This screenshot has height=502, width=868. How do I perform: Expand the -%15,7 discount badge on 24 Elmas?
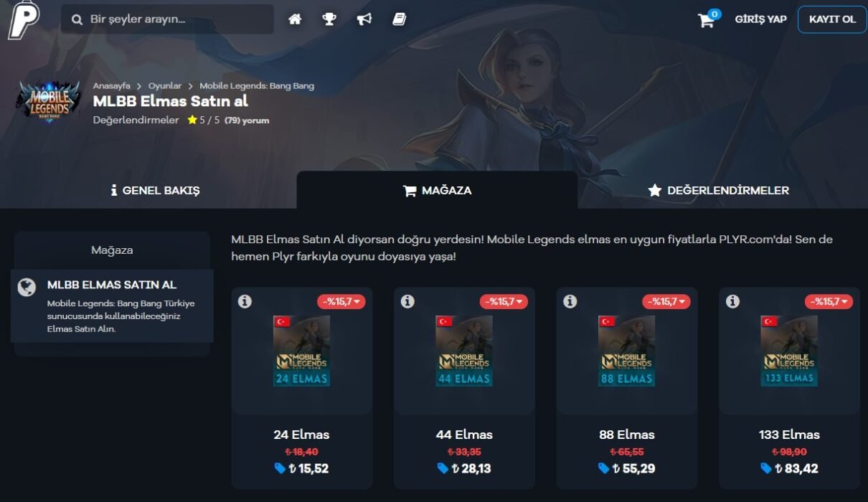pos(341,302)
